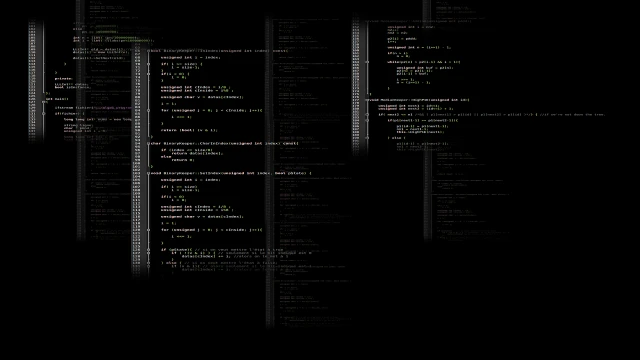Image resolution: width=640 pixels, height=360 pixels.
Task: Fold the for loop inside IsIndex
Action: (x=148, y=110)
